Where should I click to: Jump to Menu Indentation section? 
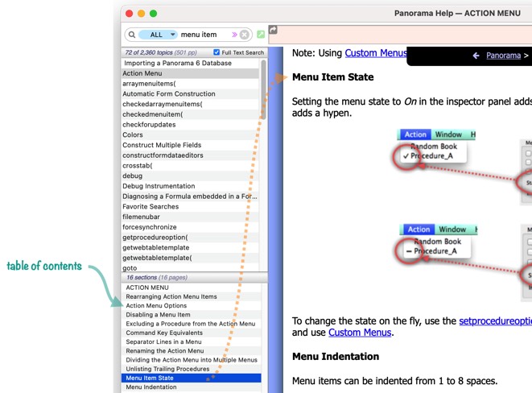point(192,387)
